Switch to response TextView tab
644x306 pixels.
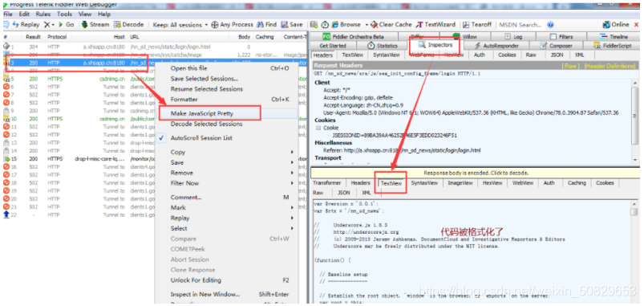tap(391, 183)
